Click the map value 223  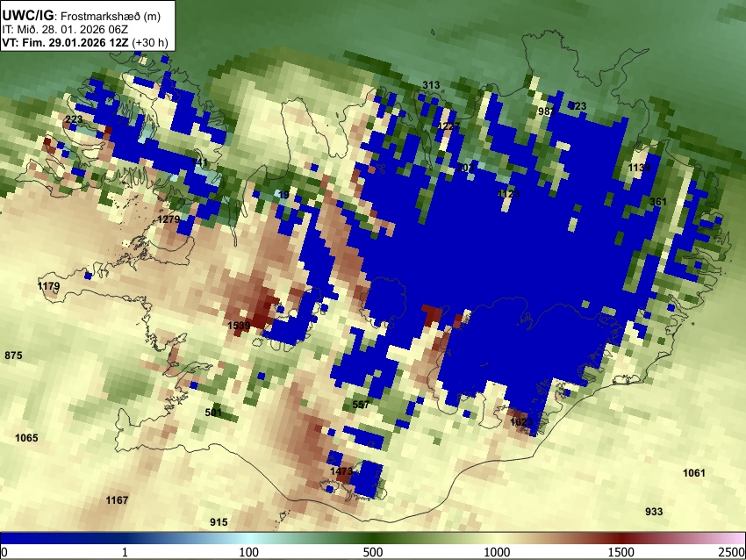[x=73, y=119]
